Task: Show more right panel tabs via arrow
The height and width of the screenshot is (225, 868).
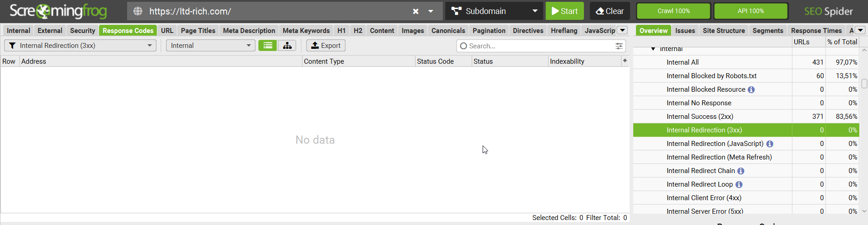Action: click(x=860, y=30)
